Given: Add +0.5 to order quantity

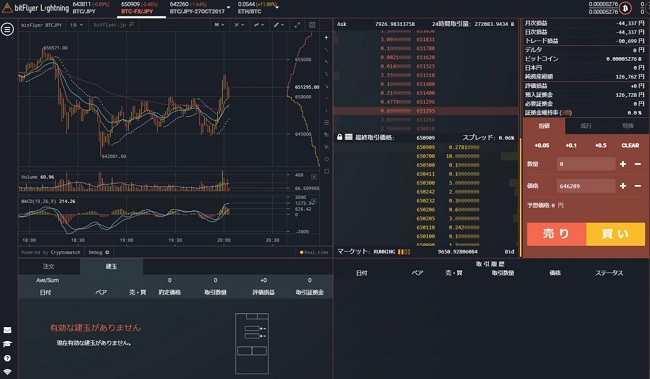Looking at the screenshot, I should coord(600,145).
